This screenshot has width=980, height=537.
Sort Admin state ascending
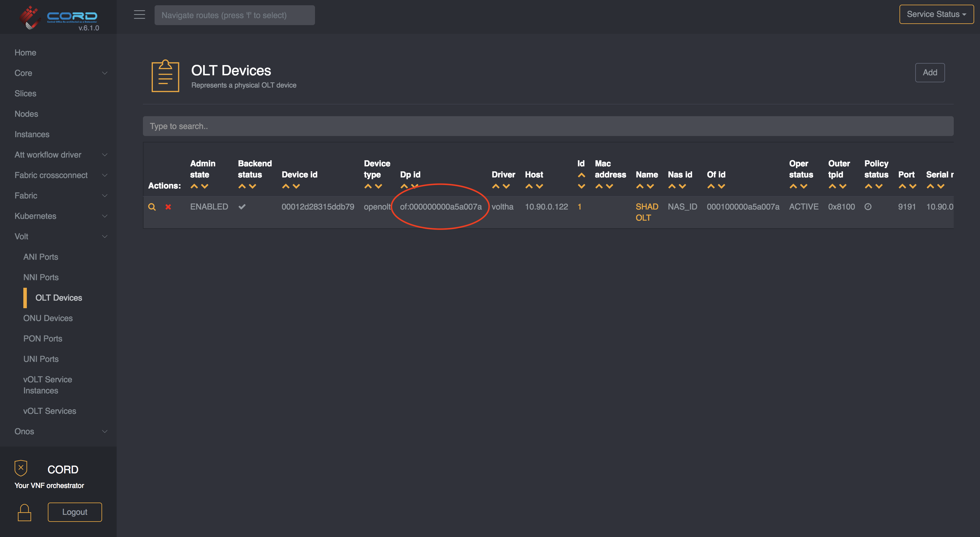(194, 186)
